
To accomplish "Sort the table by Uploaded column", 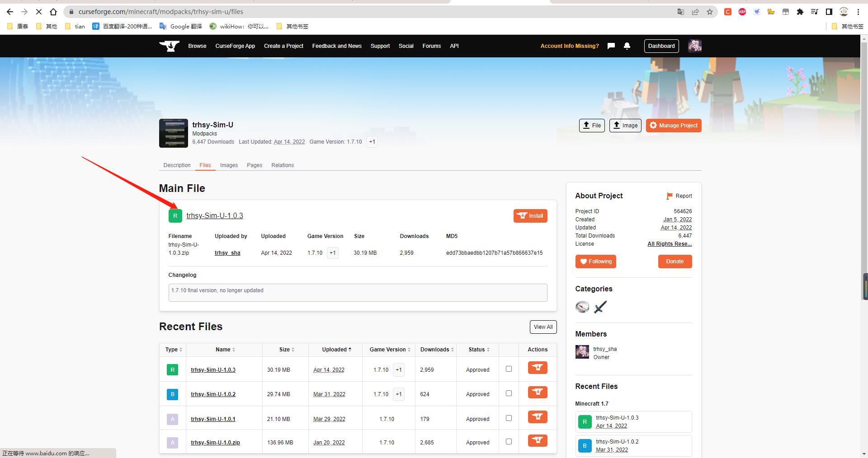I will pyautogui.click(x=336, y=350).
